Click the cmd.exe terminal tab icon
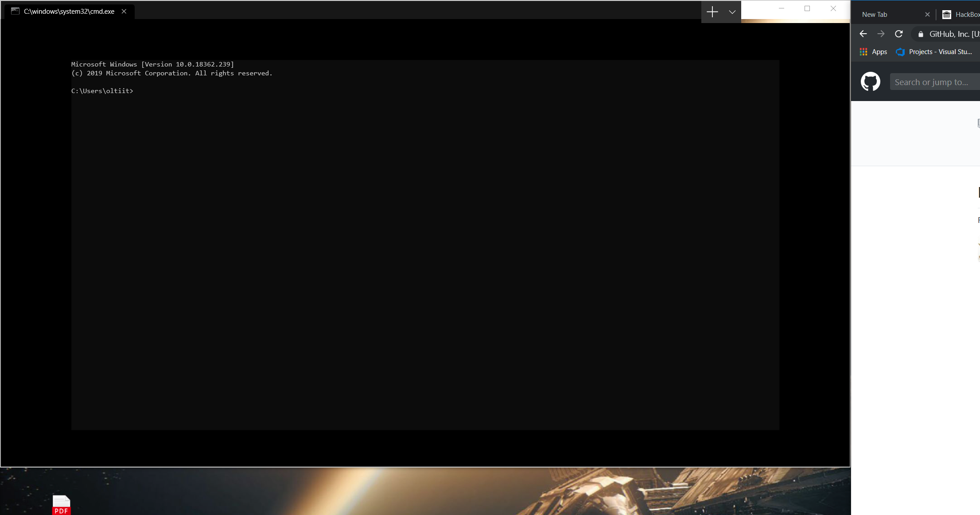Screen dimensions: 980x515 pyautogui.click(x=15, y=12)
